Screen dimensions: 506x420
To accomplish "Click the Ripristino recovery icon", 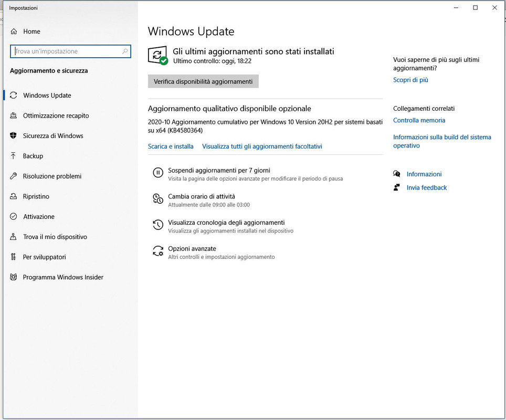I will [x=13, y=196].
